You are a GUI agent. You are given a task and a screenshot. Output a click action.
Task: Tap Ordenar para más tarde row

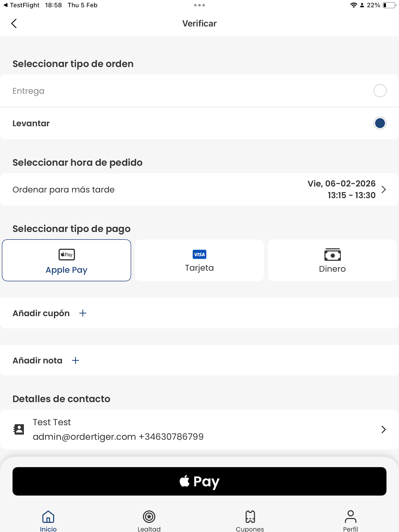click(199, 189)
